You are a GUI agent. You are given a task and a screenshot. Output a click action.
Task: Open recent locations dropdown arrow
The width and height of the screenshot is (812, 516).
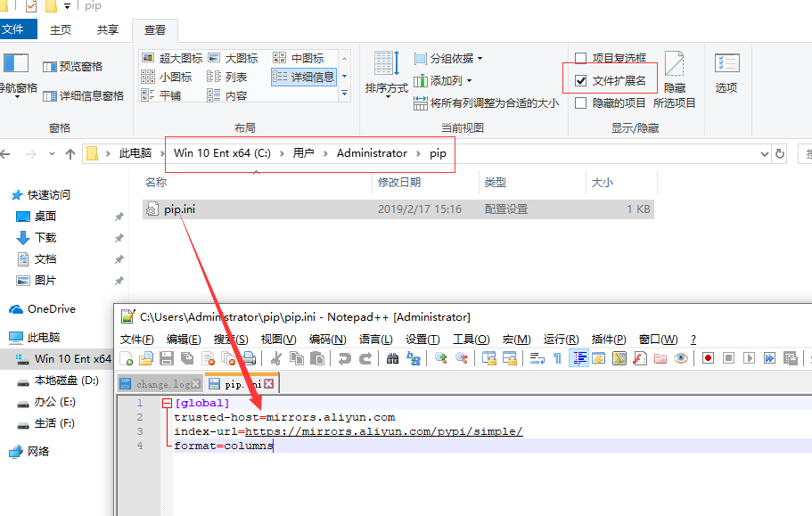tap(52, 153)
